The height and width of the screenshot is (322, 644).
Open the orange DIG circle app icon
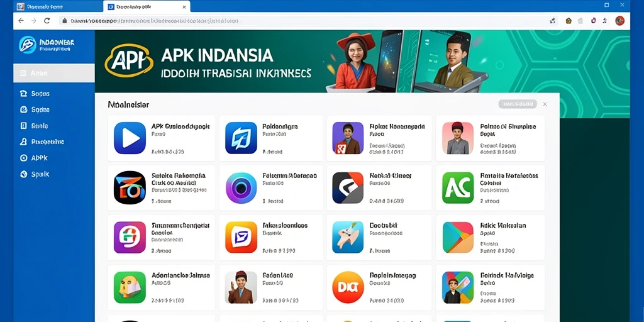point(348,287)
